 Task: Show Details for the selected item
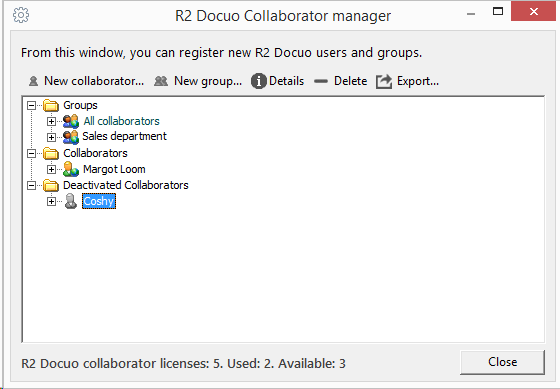(278, 81)
